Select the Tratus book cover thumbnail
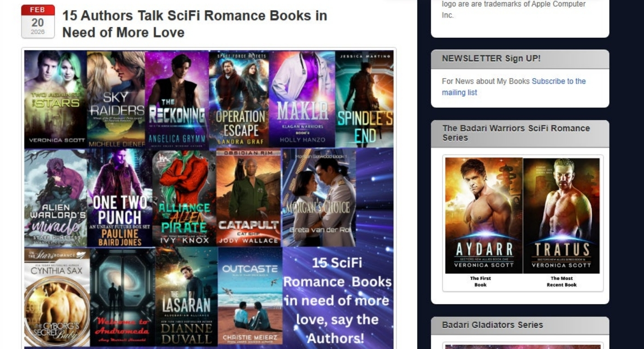This screenshot has width=644, height=349. [x=562, y=216]
